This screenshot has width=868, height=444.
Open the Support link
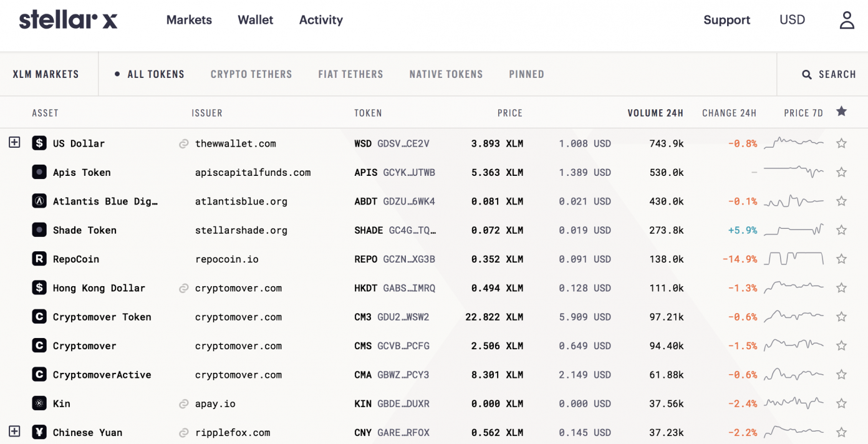pos(727,20)
